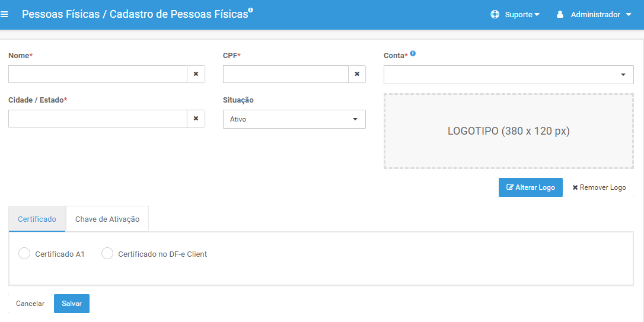The image size is (644, 322).
Task: Click the info icon next to Conta
Action: (x=413, y=53)
